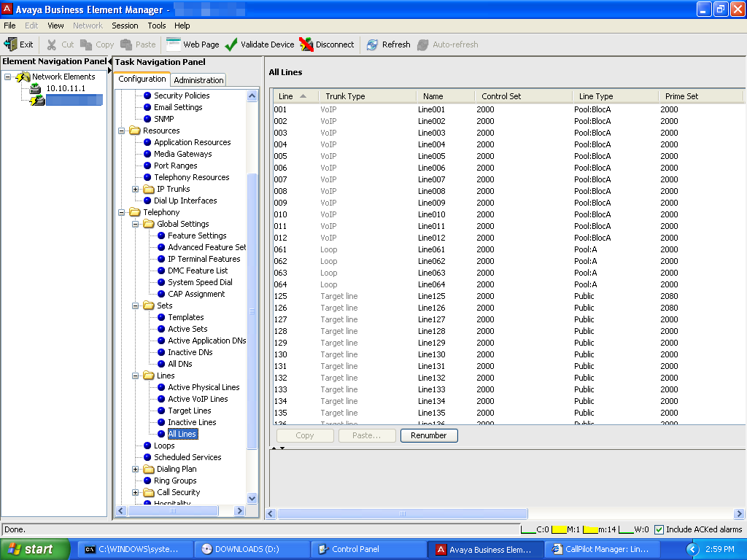Screen dimensions: 747x560
Task: Open the Help menu
Action: [x=182, y=26]
